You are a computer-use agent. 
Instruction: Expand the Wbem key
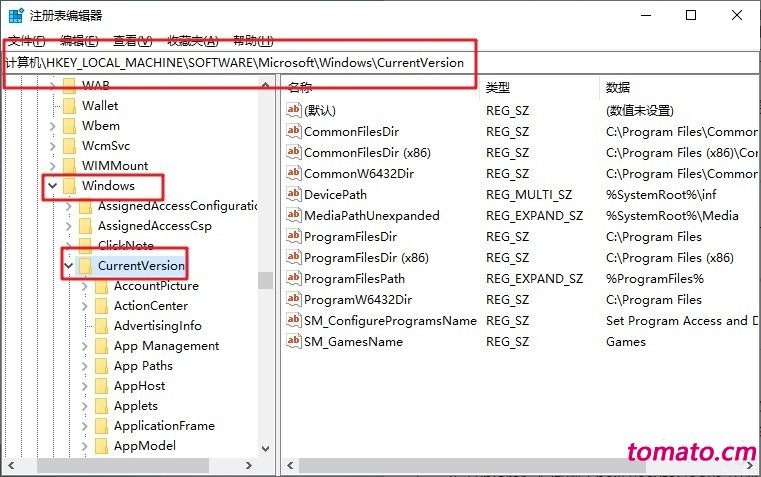tap(52, 126)
